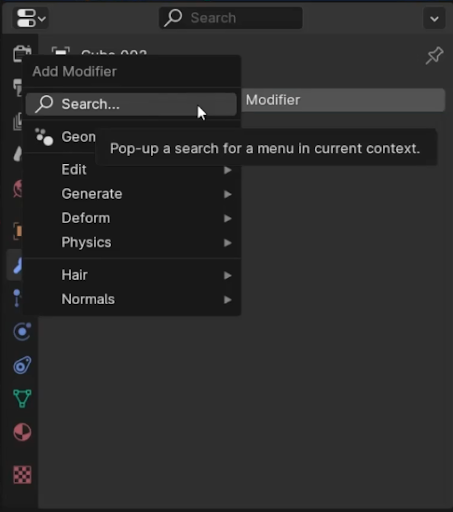Expand the Generate modifier submenu
453x512 pixels.
click(x=132, y=194)
